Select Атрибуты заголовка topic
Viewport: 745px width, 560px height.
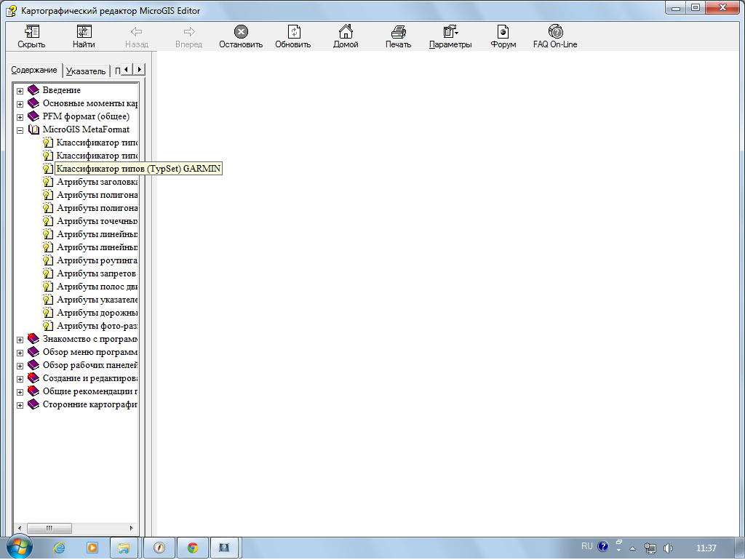pos(97,182)
